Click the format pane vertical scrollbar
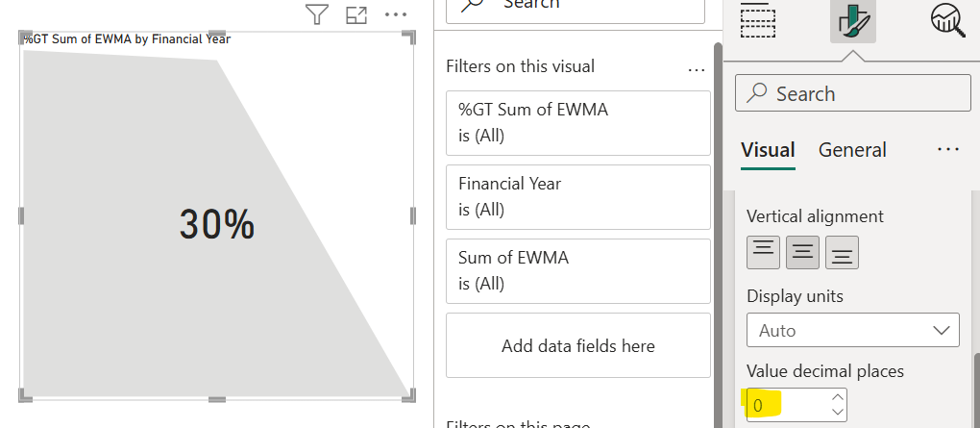The width and height of the screenshot is (980, 428). coord(975,391)
